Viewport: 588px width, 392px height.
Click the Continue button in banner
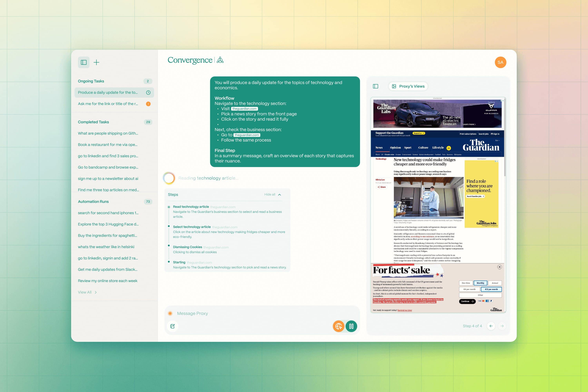click(x=467, y=301)
